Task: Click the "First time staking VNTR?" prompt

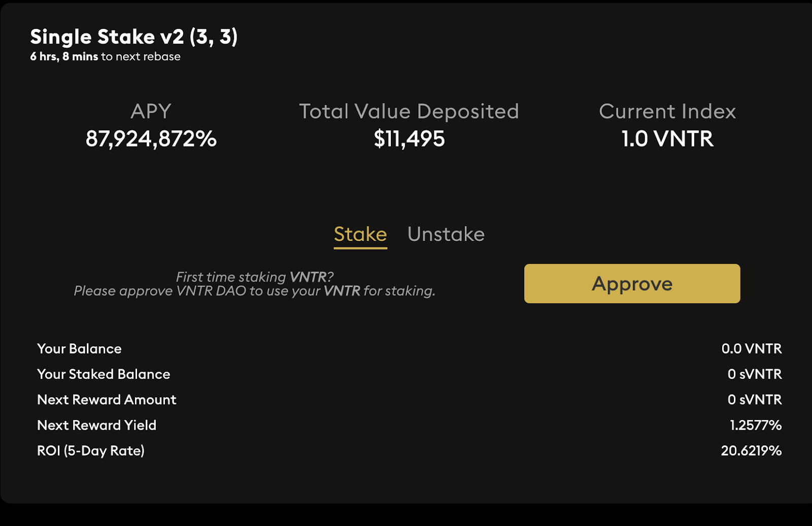Action: [x=255, y=277]
